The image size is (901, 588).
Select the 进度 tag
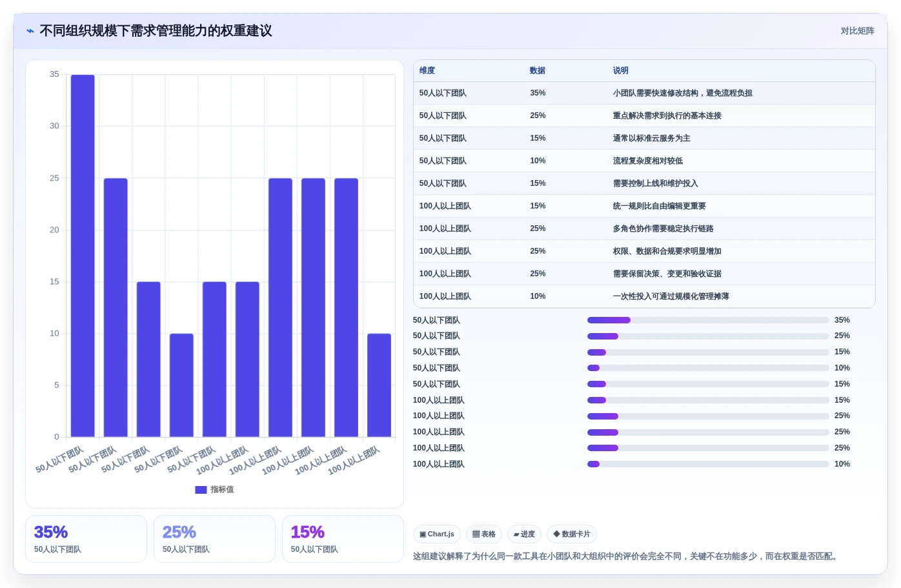pos(524,534)
